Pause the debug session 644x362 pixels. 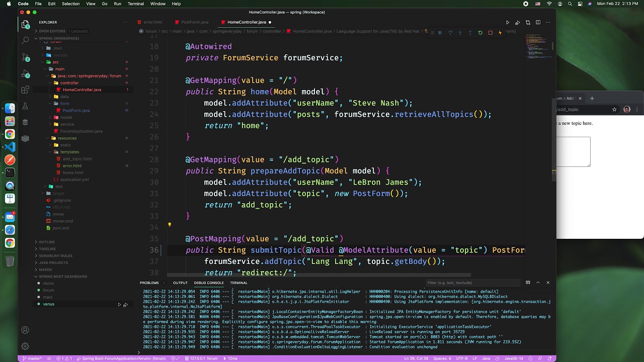(x=440, y=33)
